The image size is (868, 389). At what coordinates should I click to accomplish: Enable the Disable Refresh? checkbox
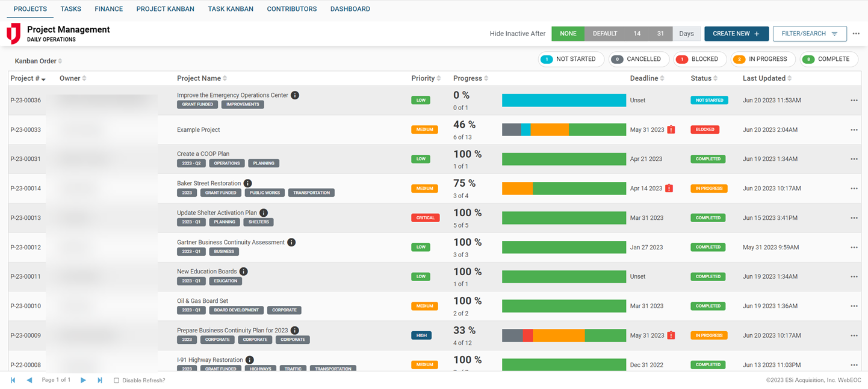[116, 380]
